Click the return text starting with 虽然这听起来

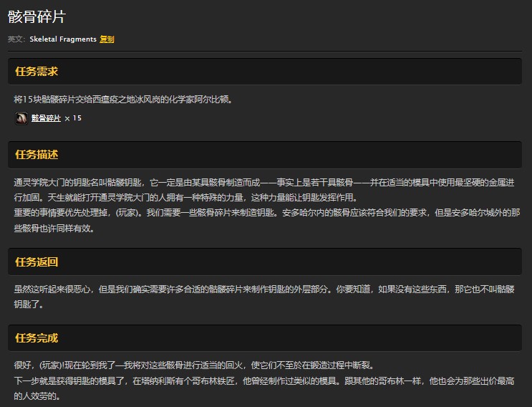point(265,289)
